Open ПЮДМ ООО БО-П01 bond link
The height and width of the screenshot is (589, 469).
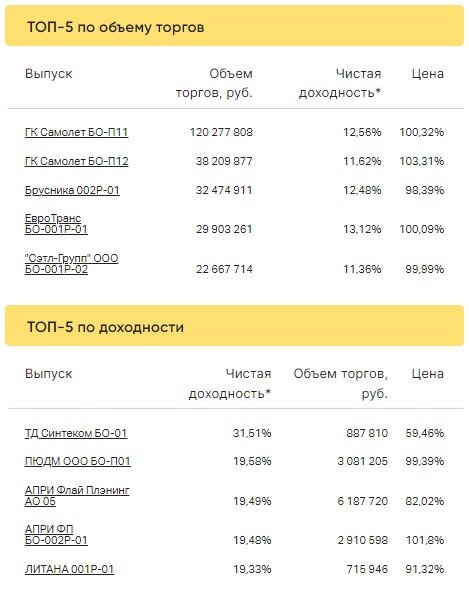[78, 461]
